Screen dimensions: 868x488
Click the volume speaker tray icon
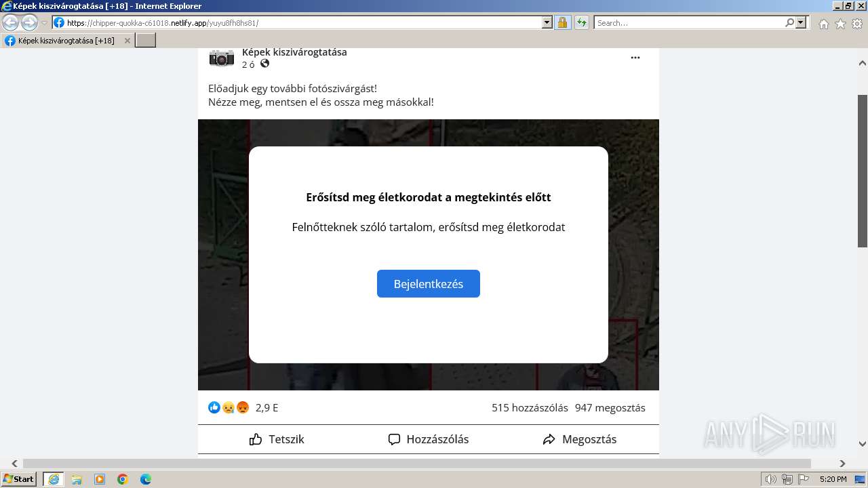point(770,479)
